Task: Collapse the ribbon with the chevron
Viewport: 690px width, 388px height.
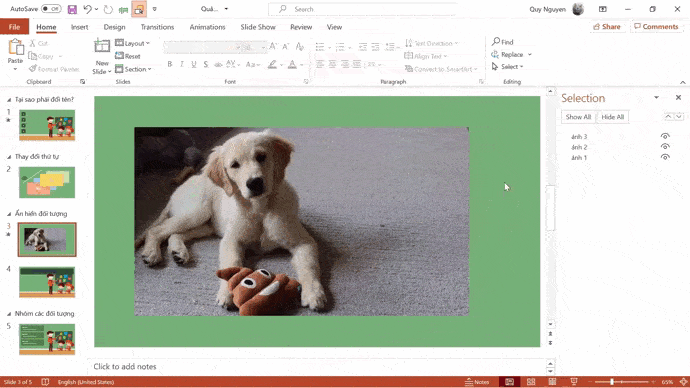Action: pos(683,82)
